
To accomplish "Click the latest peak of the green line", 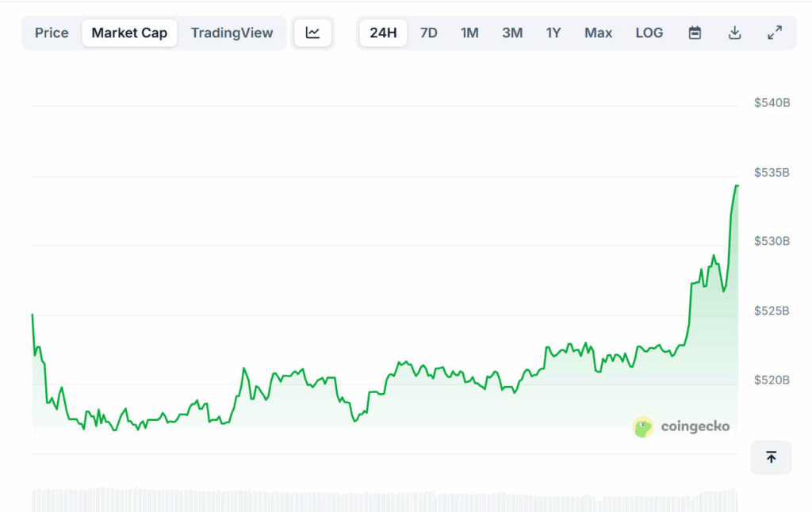I will [737, 185].
